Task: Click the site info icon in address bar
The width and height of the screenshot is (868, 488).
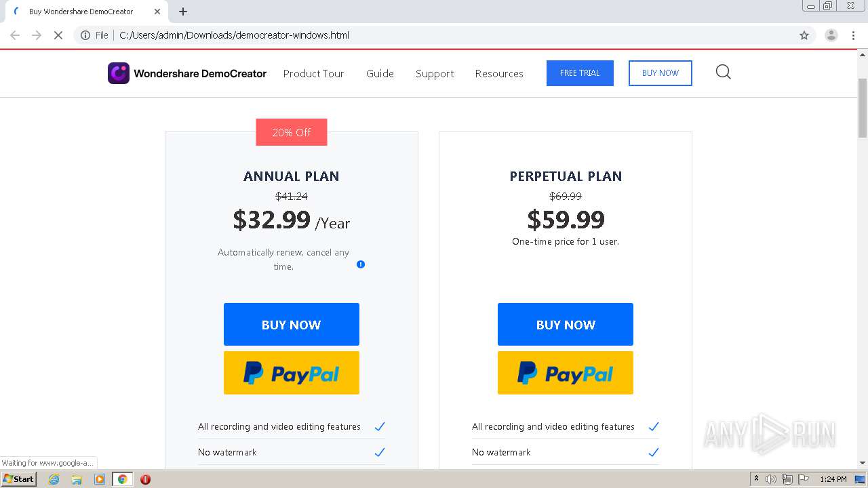Action: coord(85,35)
